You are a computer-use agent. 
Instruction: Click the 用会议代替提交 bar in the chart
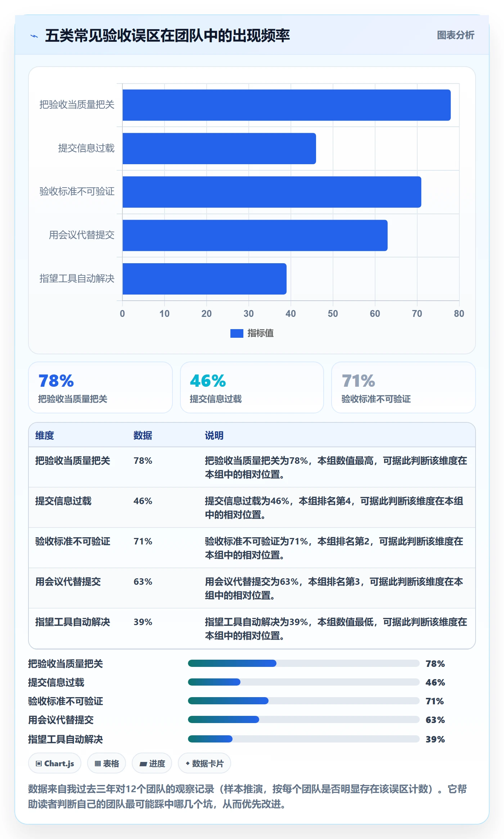coord(255,235)
